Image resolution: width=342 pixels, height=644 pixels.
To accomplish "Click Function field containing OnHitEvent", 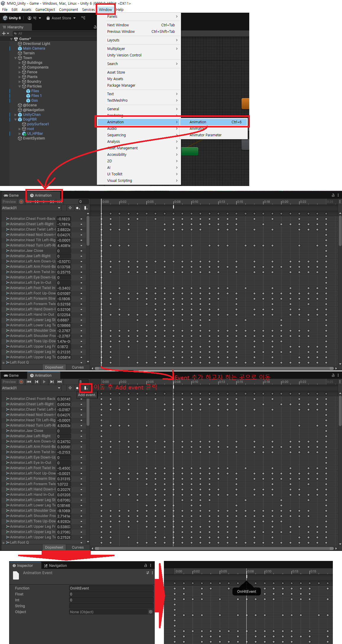I will tap(111, 588).
